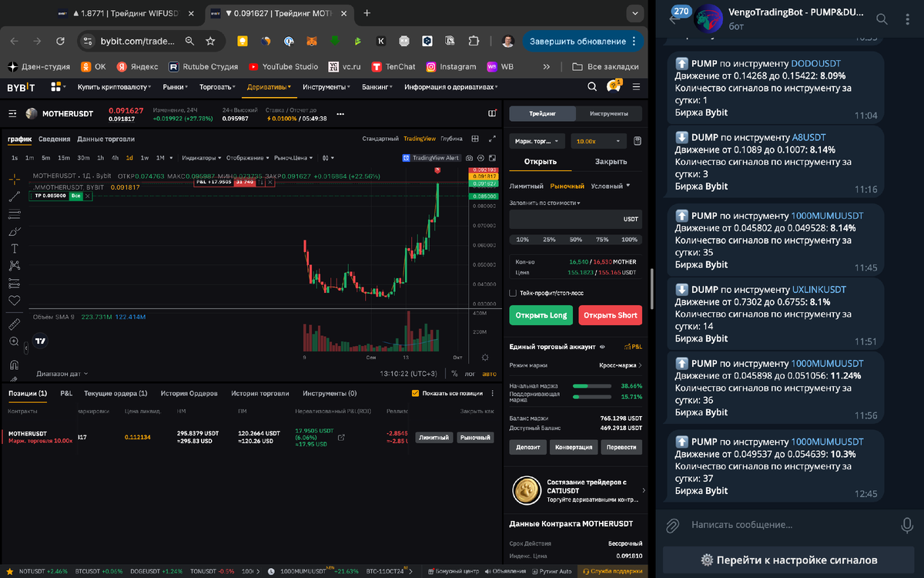Screen dimensions: 924x578
Task: Switch to Данные торговли tab
Action: pyautogui.click(x=105, y=139)
